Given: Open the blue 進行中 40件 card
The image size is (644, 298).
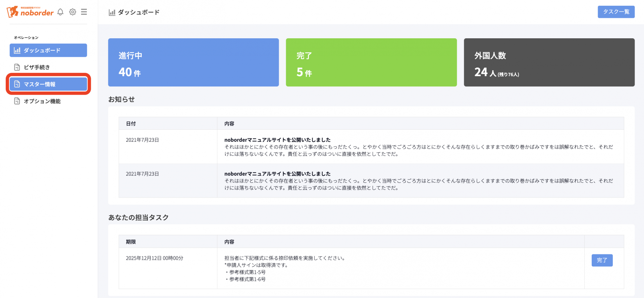Looking at the screenshot, I should click(x=193, y=62).
